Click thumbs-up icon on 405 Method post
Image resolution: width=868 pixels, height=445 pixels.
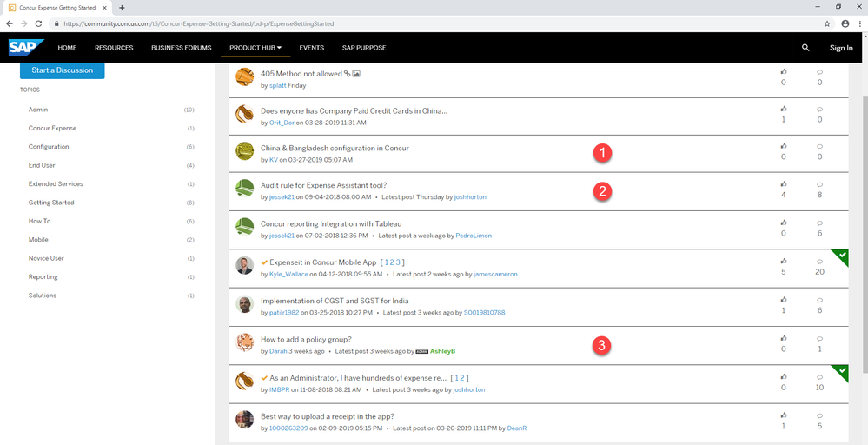click(784, 71)
